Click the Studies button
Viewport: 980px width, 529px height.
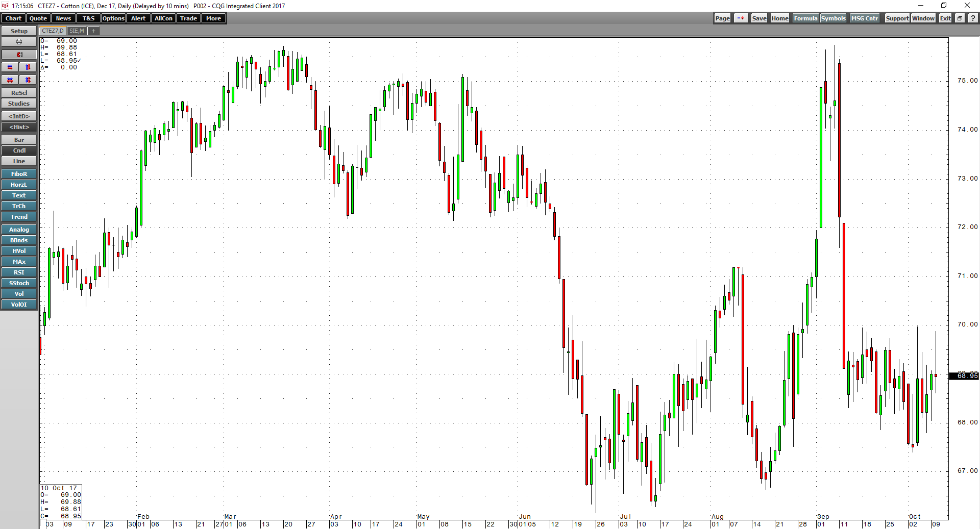19,103
